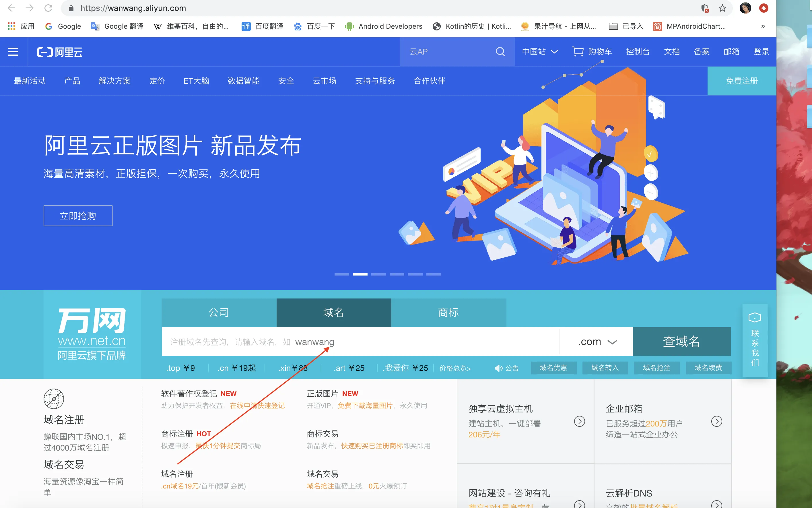Open the shield extension icon in the address bar
The height and width of the screenshot is (508, 812).
[x=704, y=8]
